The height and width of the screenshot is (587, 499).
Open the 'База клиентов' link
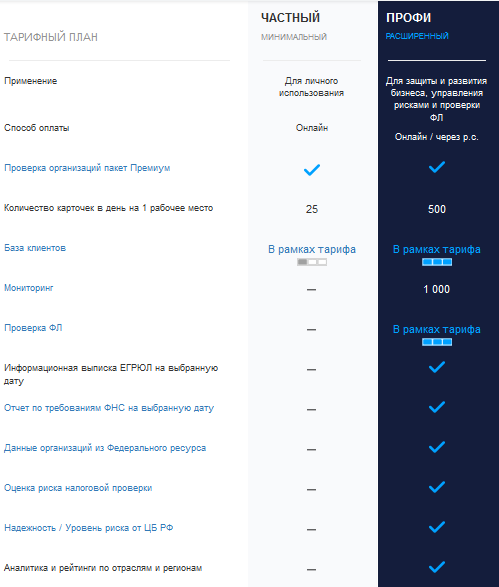coord(35,248)
